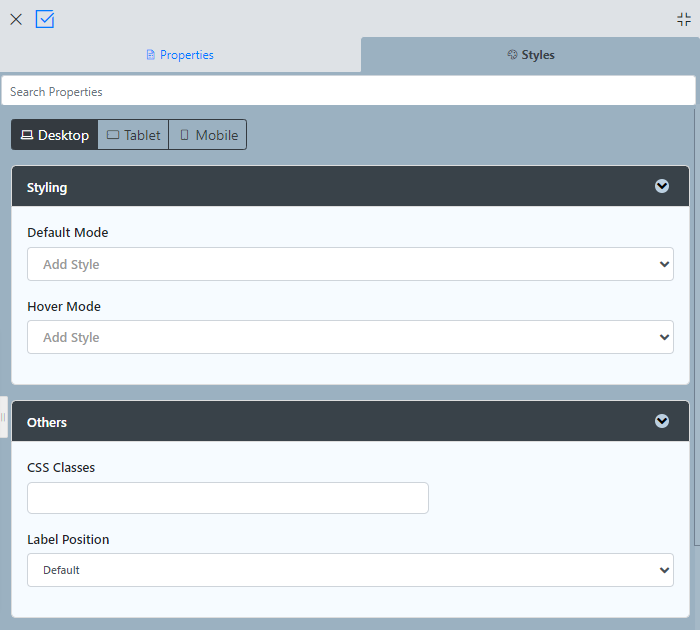Collapse the Others section chevron
The height and width of the screenshot is (630, 700).
point(662,421)
